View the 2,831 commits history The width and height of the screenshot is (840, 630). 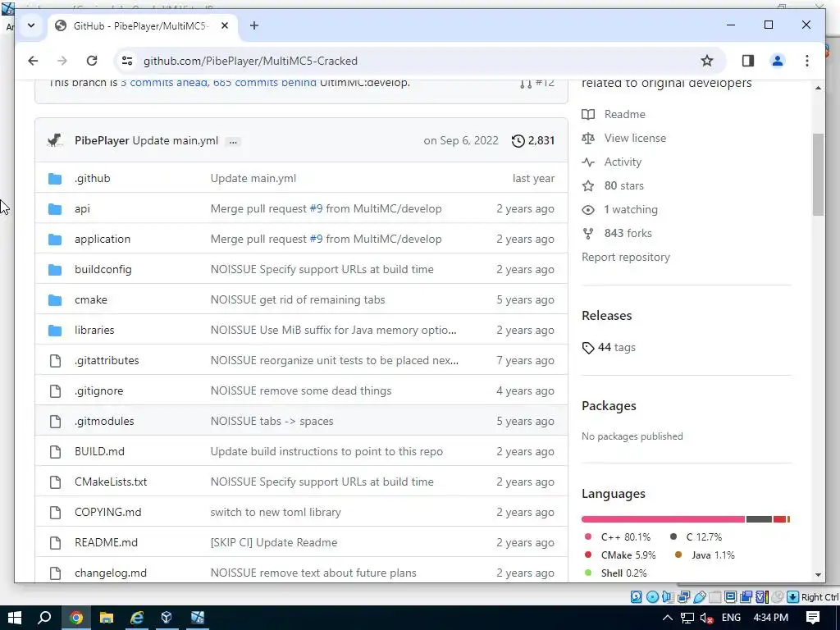[x=533, y=140]
